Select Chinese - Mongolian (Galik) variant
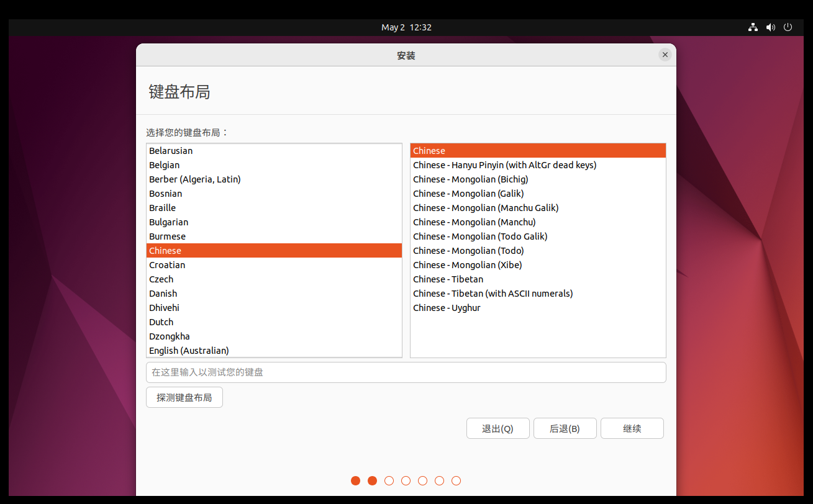The width and height of the screenshot is (813, 504). pyautogui.click(x=538, y=194)
